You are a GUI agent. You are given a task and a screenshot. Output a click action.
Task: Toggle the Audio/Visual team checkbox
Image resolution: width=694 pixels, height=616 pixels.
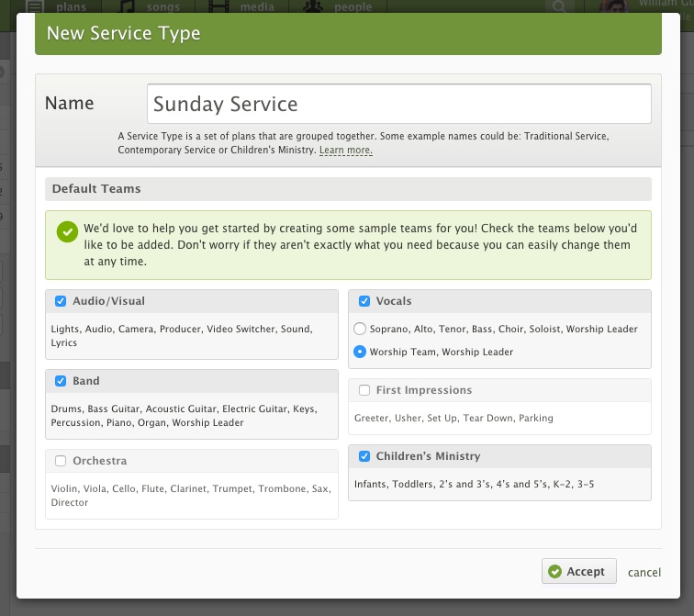click(x=61, y=301)
